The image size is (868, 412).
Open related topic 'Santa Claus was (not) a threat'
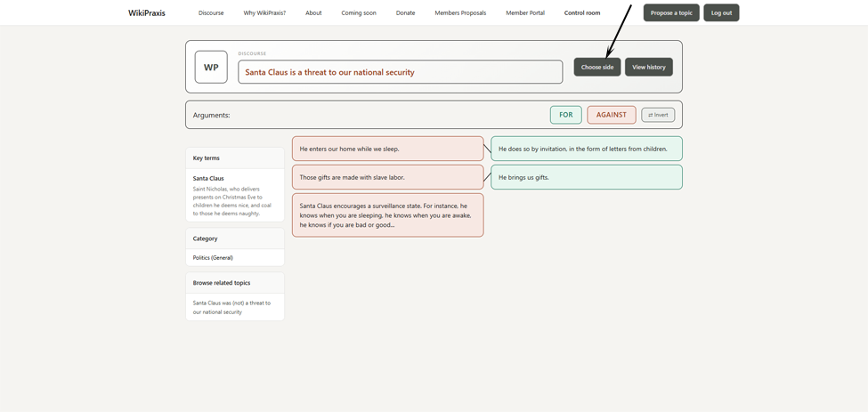[232, 308]
